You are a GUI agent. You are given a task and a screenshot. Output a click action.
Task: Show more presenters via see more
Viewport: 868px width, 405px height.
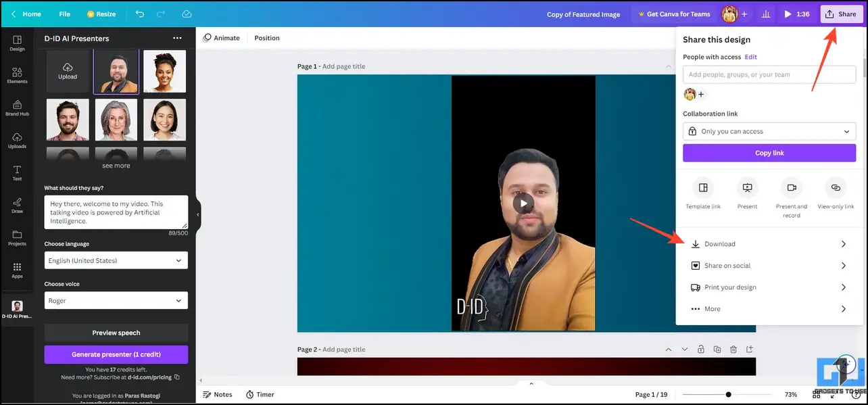pyautogui.click(x=116, y=166)
